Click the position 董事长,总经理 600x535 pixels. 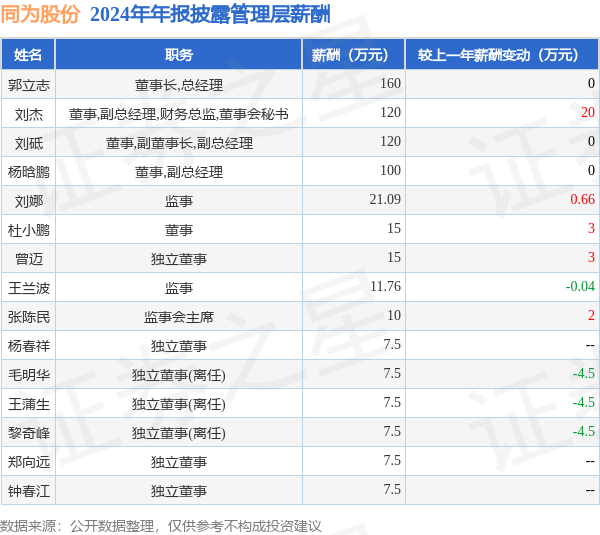point(179,85)
